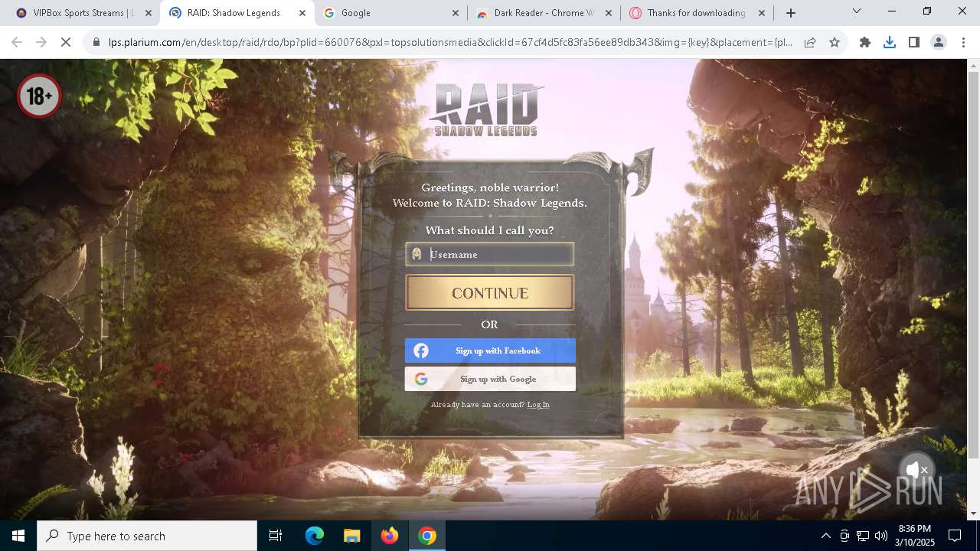
Task: Click the Username input field
Action: click(490, 254)
